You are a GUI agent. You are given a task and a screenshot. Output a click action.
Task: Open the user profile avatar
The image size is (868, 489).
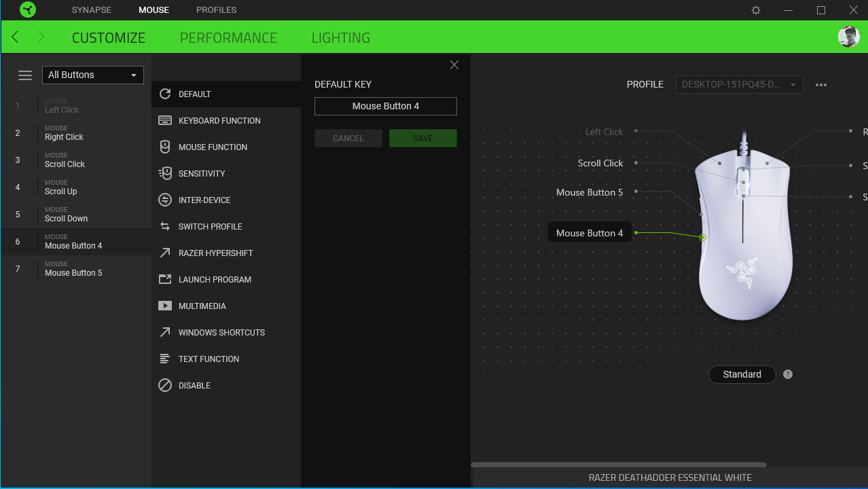pos(849,37)
